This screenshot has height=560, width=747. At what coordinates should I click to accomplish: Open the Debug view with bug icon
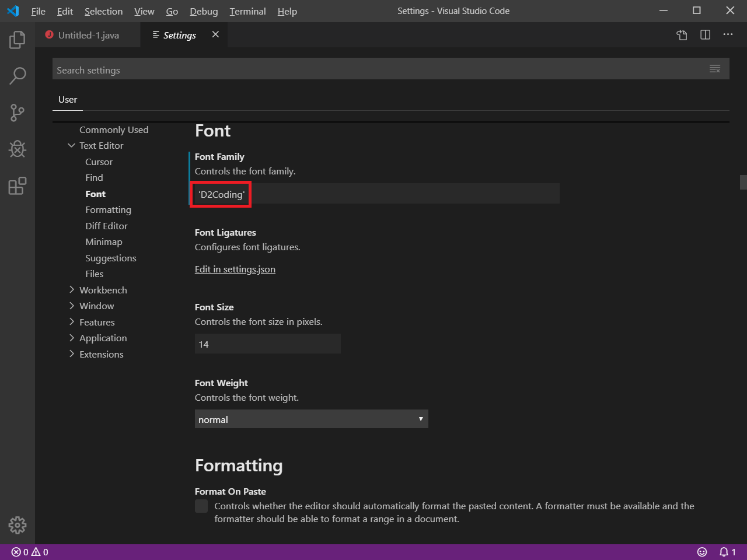pos(18,149)
